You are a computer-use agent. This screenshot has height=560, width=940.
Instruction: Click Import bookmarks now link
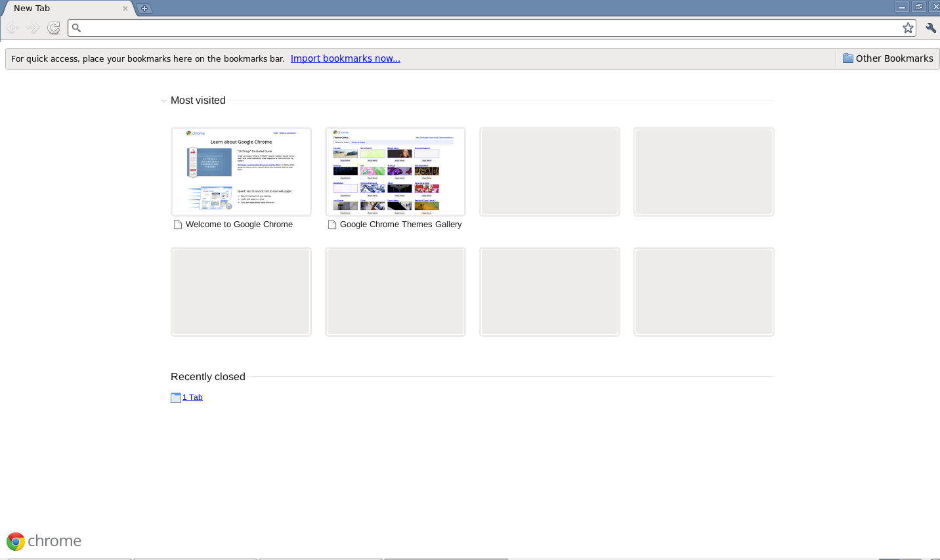(x=345, y=58)
